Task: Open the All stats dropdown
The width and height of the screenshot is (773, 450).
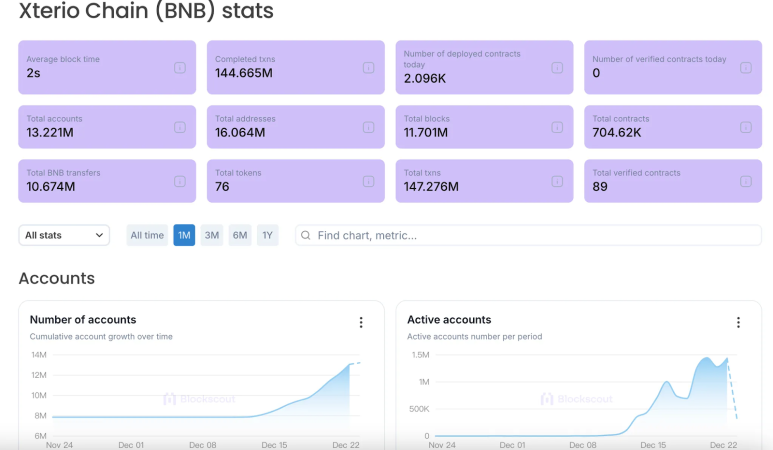Action: (64, 235)
